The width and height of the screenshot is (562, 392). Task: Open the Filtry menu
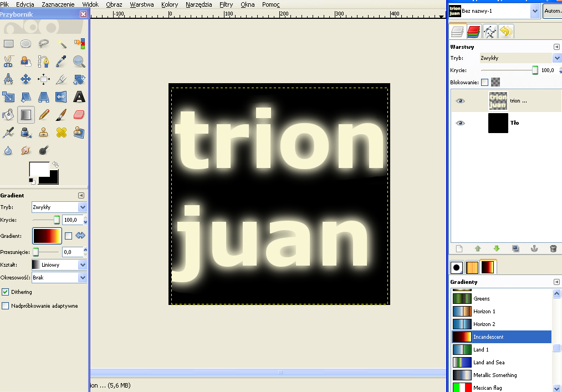pos(226,4)
